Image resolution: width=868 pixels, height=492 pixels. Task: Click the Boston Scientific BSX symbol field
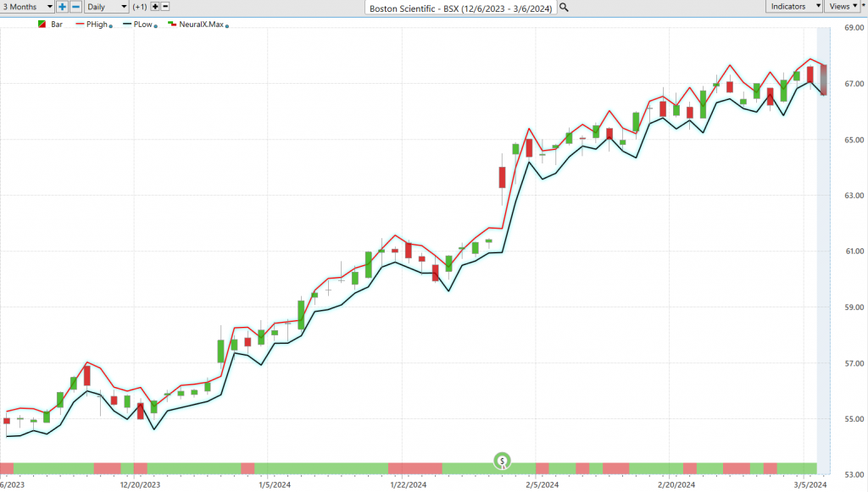tap(460, 8)
